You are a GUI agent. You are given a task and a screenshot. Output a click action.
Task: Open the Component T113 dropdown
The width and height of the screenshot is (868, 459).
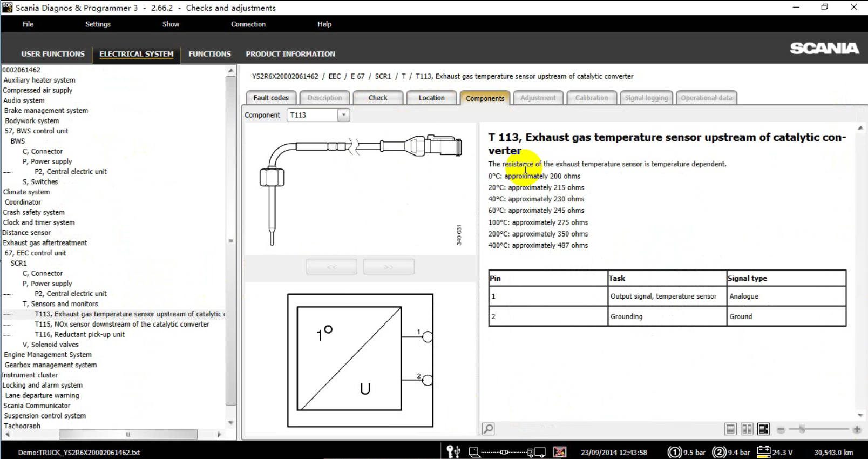tap(344, 115)
